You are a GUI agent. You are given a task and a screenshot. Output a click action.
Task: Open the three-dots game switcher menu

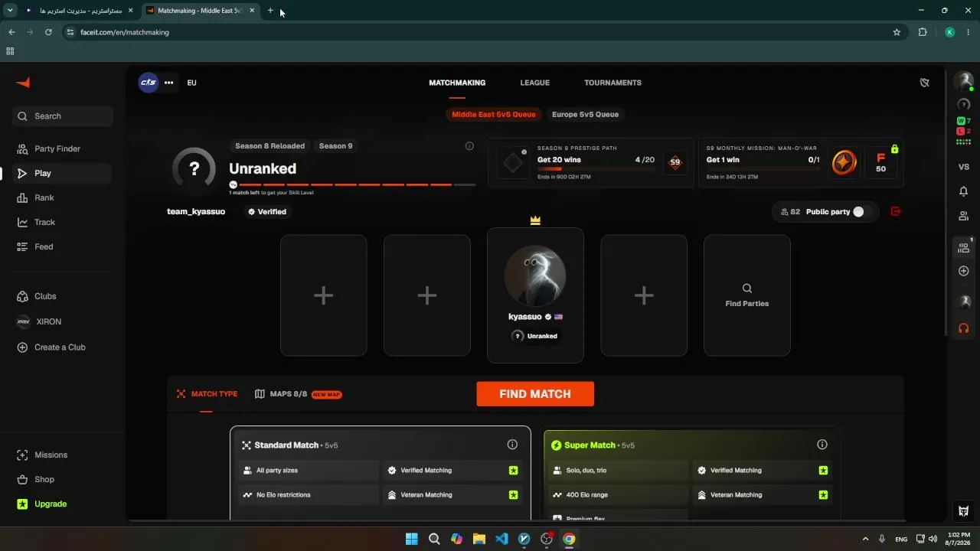(x=168, y=83)
